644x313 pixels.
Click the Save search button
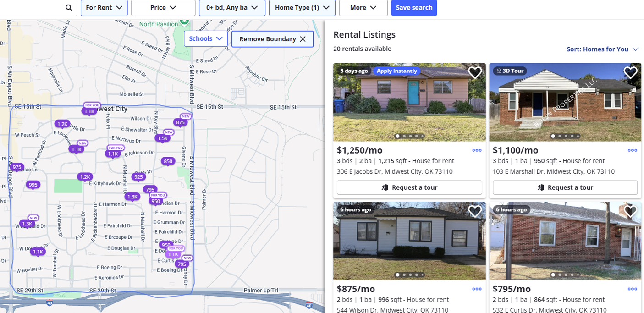(414, 8)
